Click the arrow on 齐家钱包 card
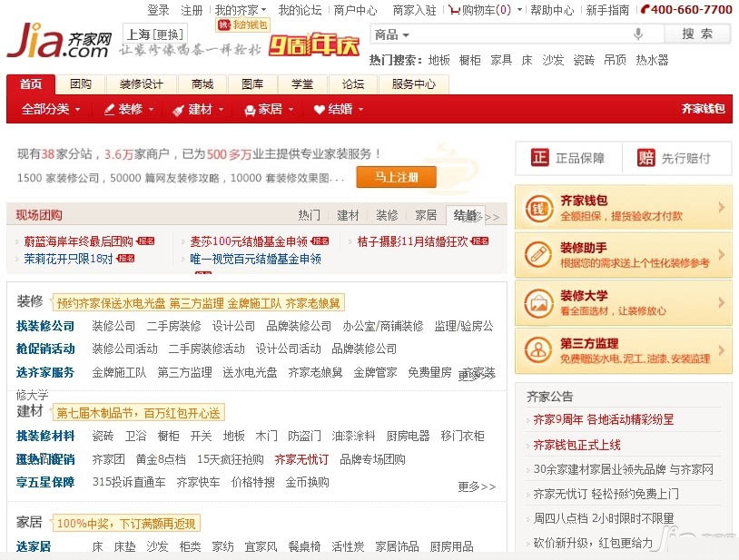739x560 pixels. point(721,207)
